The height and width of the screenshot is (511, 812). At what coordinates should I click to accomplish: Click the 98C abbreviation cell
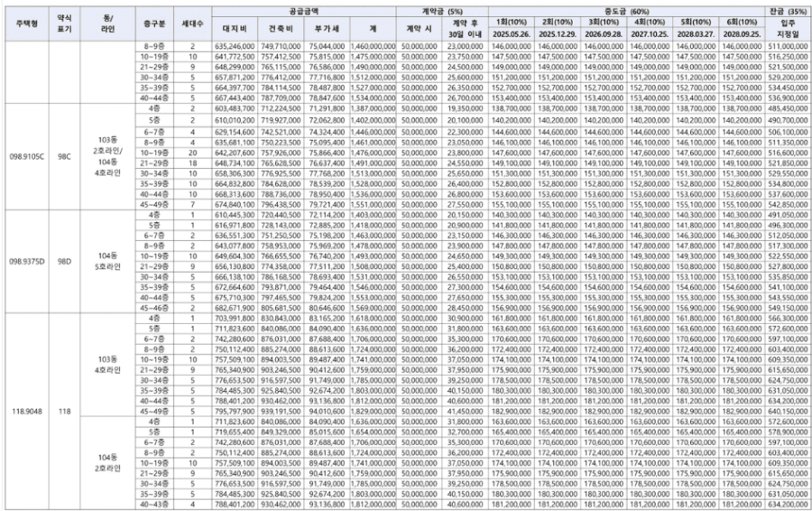click(x=65, y=156)
